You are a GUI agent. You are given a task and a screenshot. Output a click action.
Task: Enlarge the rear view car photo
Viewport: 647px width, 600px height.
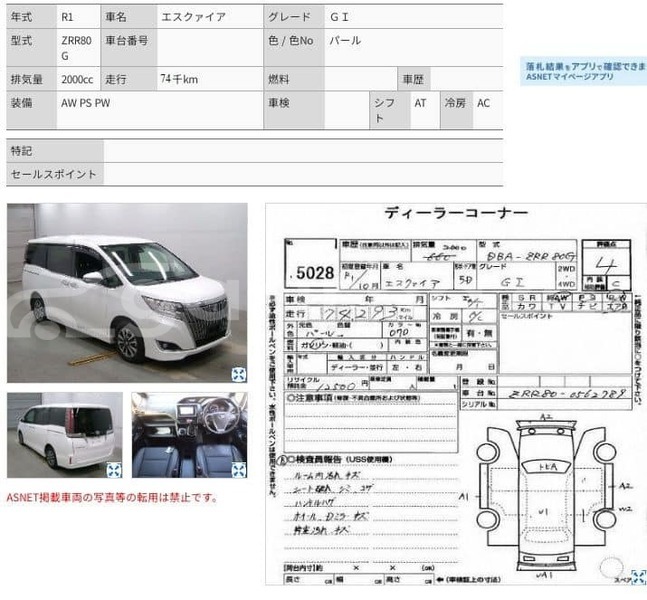[113, 470]
